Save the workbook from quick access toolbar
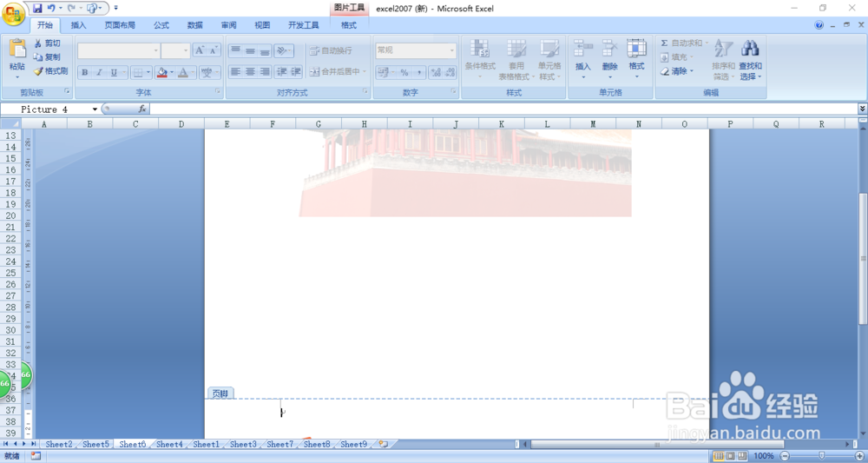 37,9
